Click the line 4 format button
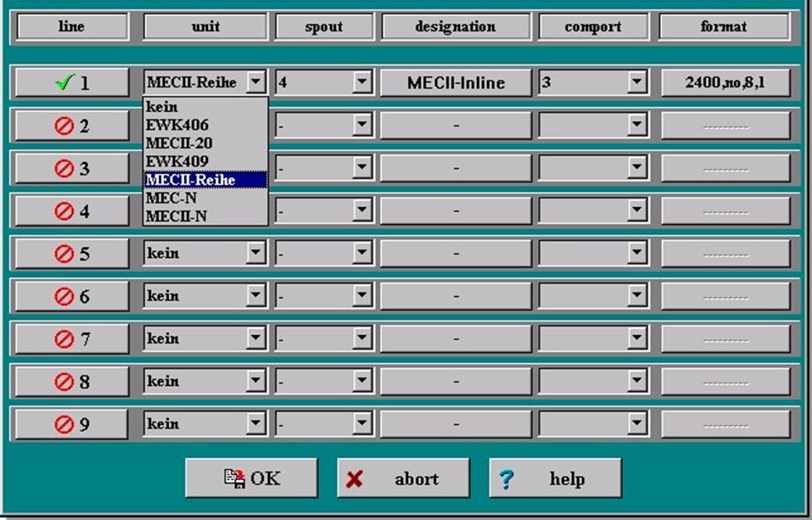 725,210
